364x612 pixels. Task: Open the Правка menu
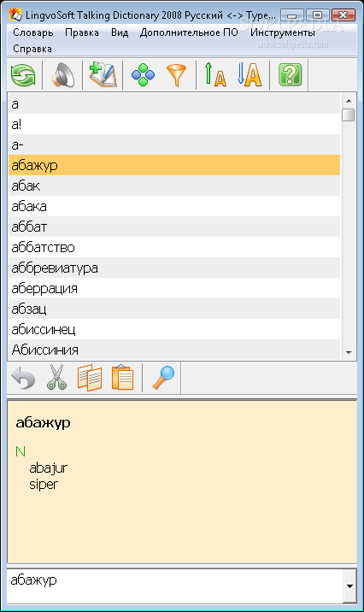[82, 32]
